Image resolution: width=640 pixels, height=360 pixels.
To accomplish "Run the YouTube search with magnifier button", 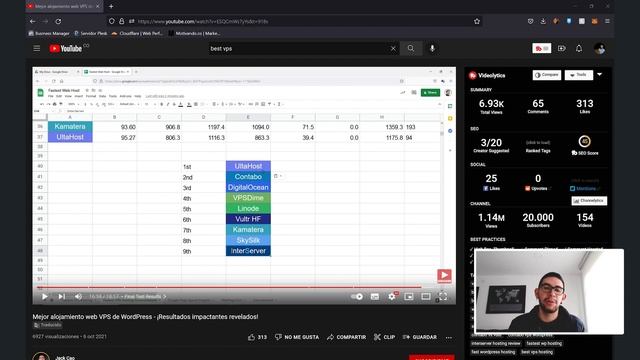I will pos(411,49).
